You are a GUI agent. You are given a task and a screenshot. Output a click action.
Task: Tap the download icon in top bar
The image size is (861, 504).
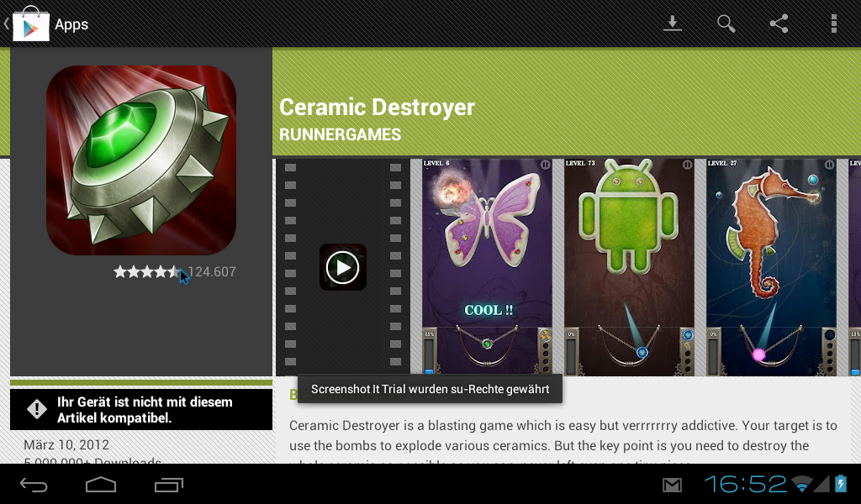pos(672,24)
